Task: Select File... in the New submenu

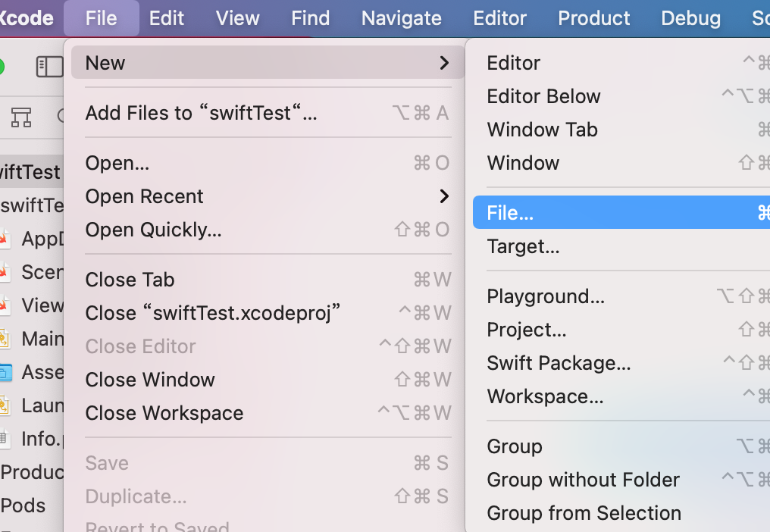Action: [x=621, y=213]
